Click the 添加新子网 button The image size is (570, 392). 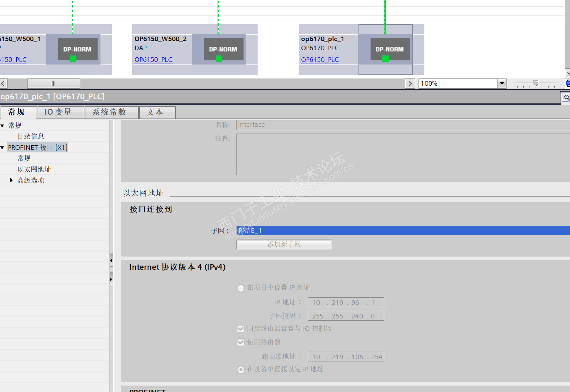click(284, 244)
